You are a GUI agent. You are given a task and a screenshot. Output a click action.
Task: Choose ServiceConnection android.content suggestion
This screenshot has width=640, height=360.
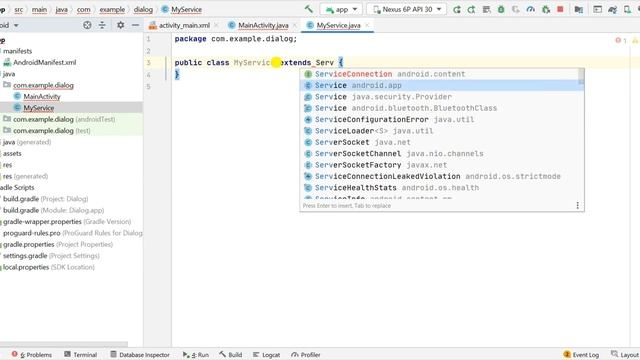tap(439, 74)
